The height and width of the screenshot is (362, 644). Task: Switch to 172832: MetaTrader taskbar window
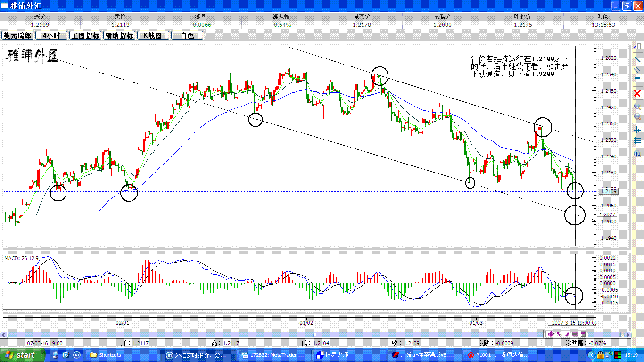pyautogui.click(x=273, y=355)
